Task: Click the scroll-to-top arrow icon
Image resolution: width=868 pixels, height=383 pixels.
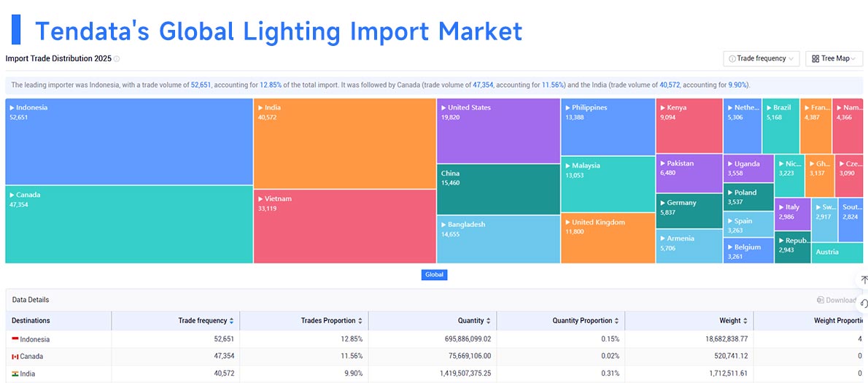Action: [x=864, y=281]
